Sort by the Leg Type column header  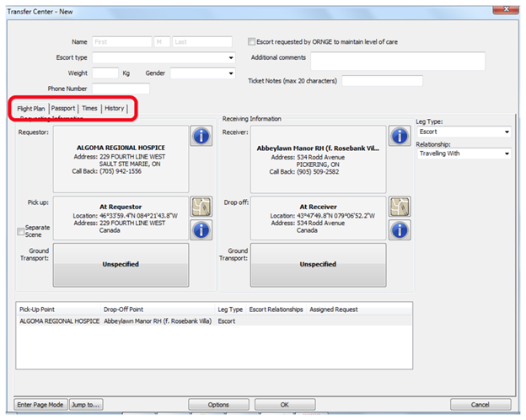pyautogui.click(x=230, y=310)
